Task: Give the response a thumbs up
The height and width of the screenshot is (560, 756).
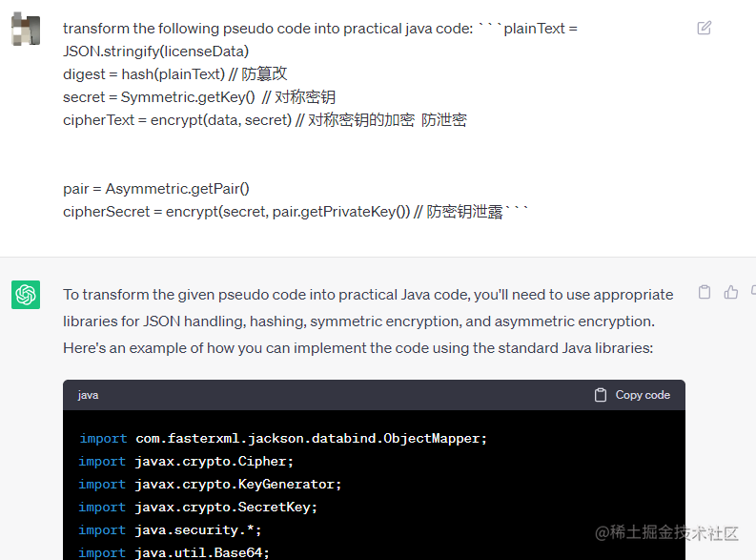Action: pos(731,292)
